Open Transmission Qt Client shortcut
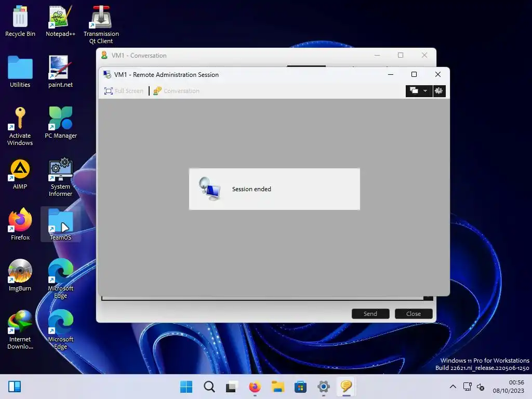 pos(101,25)
